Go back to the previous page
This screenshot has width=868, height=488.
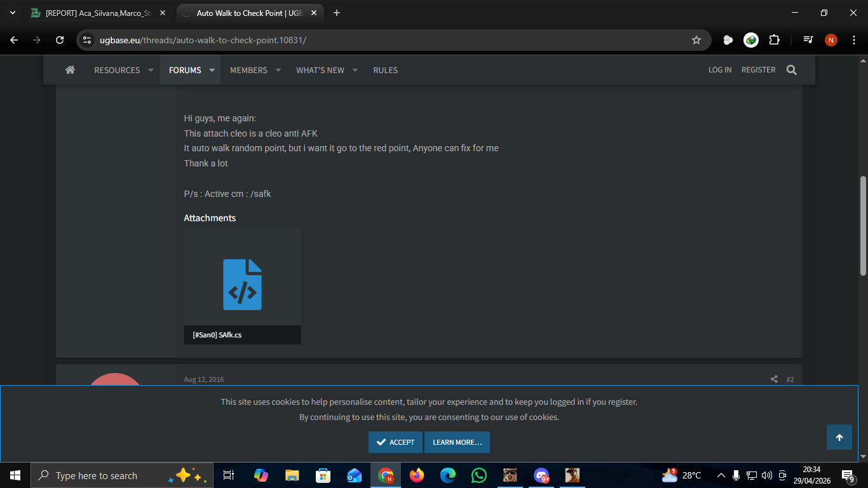[14, 40]
